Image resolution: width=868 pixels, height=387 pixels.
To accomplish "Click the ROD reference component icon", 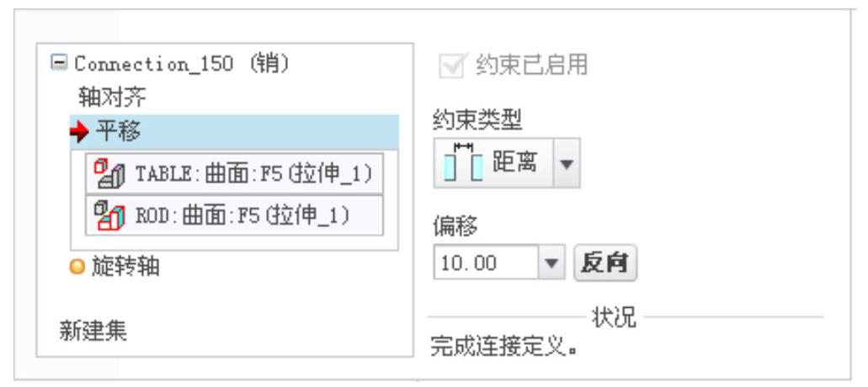I will click(109, 215).
